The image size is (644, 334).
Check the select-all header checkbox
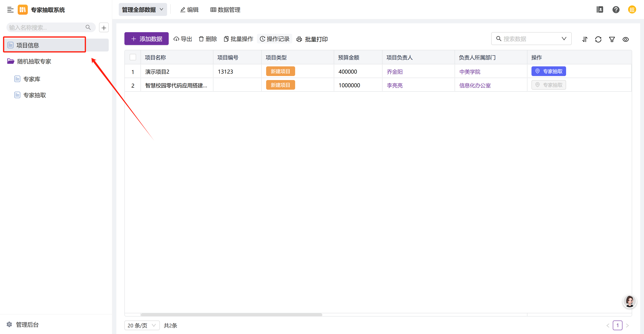coord(133,57)
